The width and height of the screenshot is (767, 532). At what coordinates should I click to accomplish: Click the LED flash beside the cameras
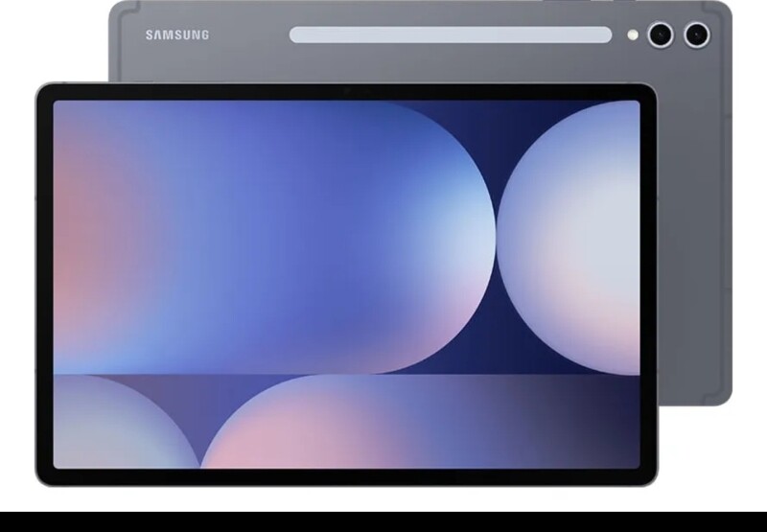point(633,35)
